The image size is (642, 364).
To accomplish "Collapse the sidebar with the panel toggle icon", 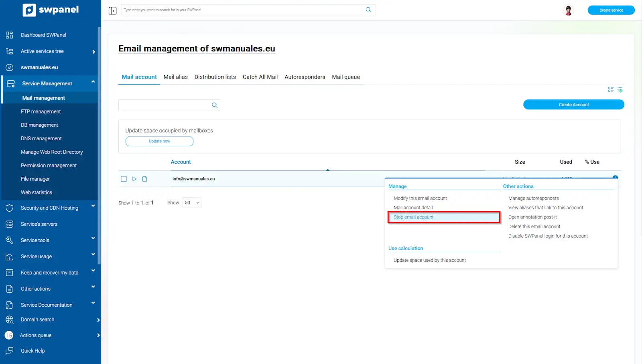I will tap(112, 10).
